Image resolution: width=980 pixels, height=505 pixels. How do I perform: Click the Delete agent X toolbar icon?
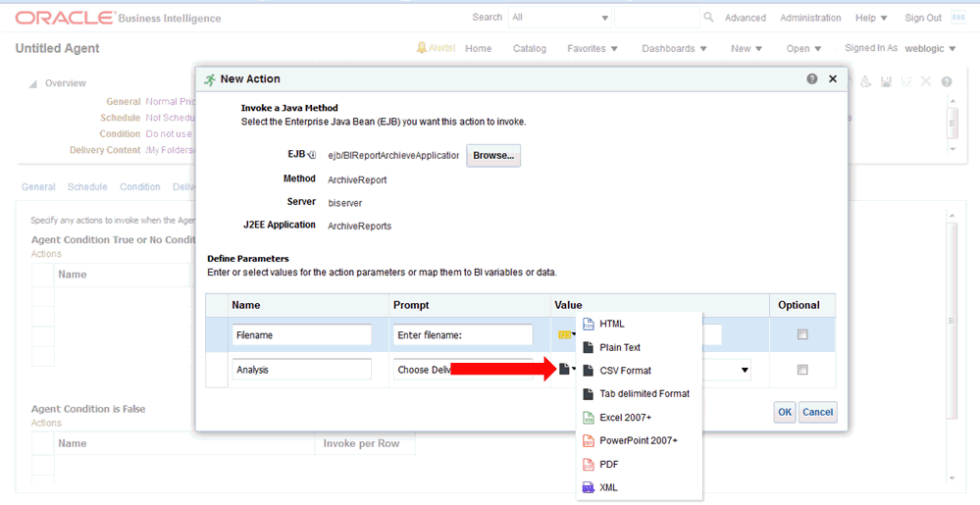tap(926, 81)
